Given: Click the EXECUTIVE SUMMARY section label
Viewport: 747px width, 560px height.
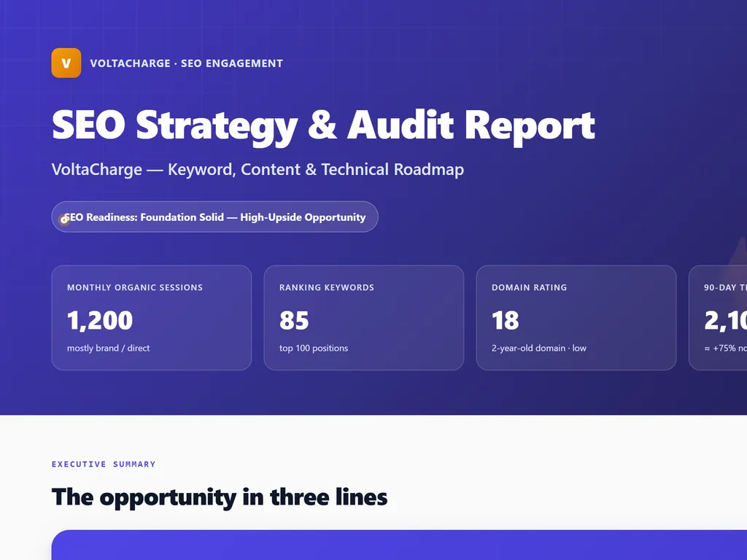Looking at the screenshot, I should (x=104, y=464).
